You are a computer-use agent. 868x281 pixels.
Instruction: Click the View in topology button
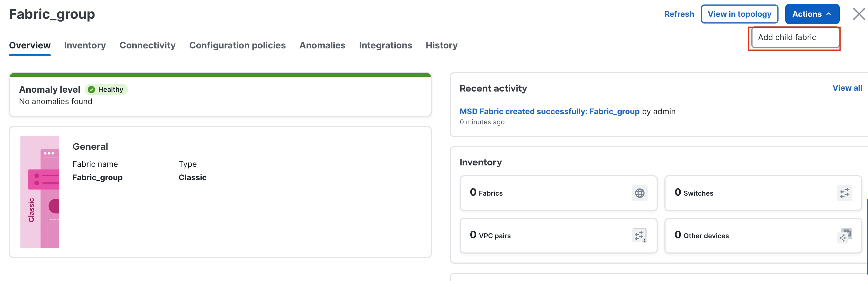tap(740, 14)
